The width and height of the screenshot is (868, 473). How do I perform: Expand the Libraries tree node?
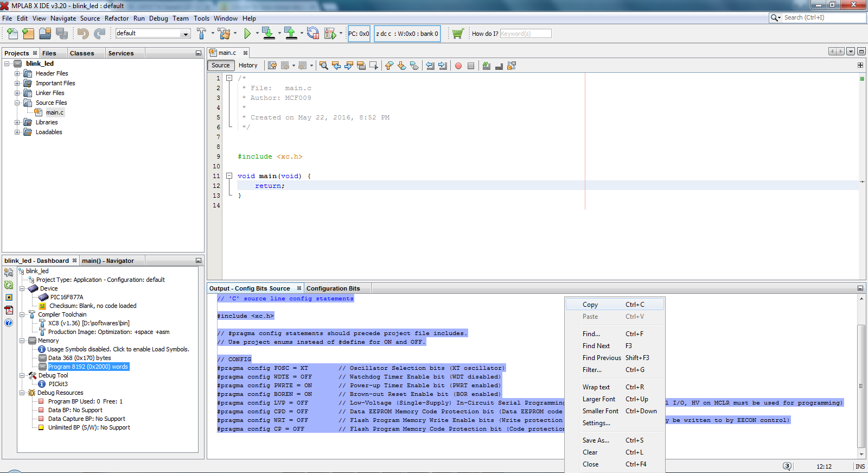click(17, 122)
